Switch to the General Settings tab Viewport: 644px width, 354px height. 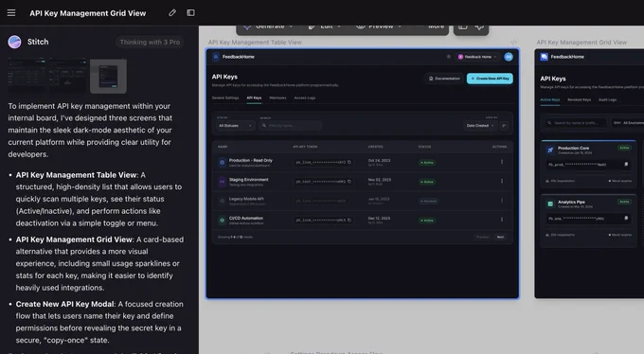pyautogui.click(x=225, y=97)
